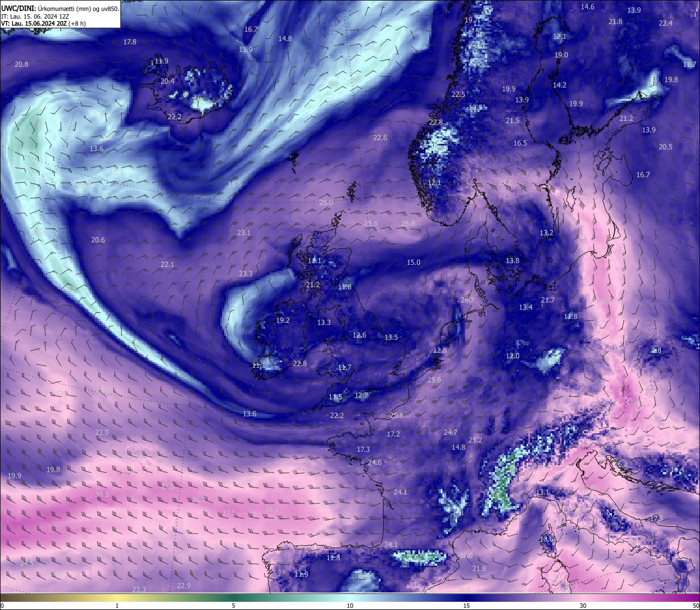Click the 19.2 value over Ireland
The image size is (700, 610).
point(283,321)
